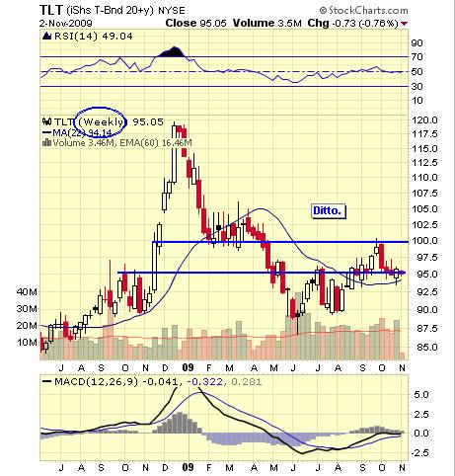Click the 5.0 label on the MACD axis
Viewport: 455px width, 476px height.
click(421, 394)
